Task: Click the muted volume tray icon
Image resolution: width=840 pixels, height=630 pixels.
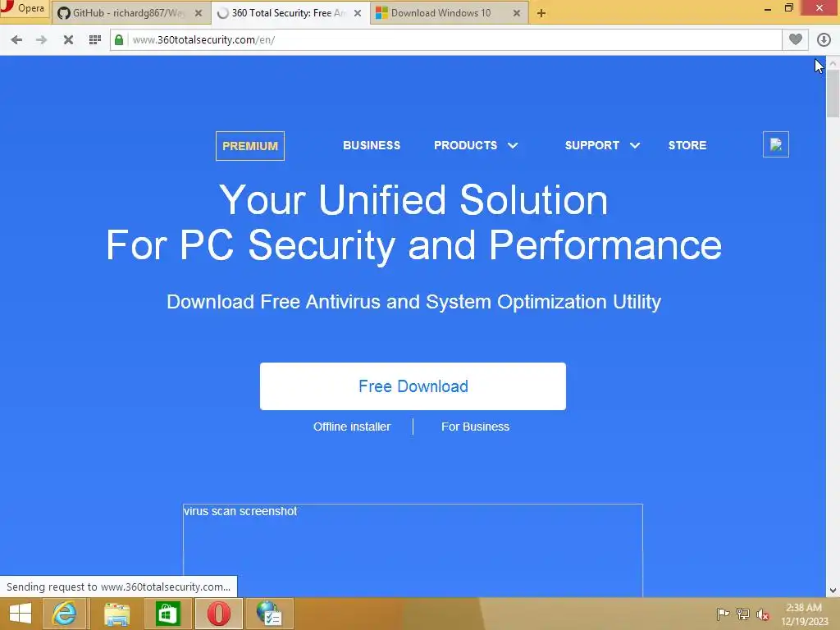Action: click(763, 614)
